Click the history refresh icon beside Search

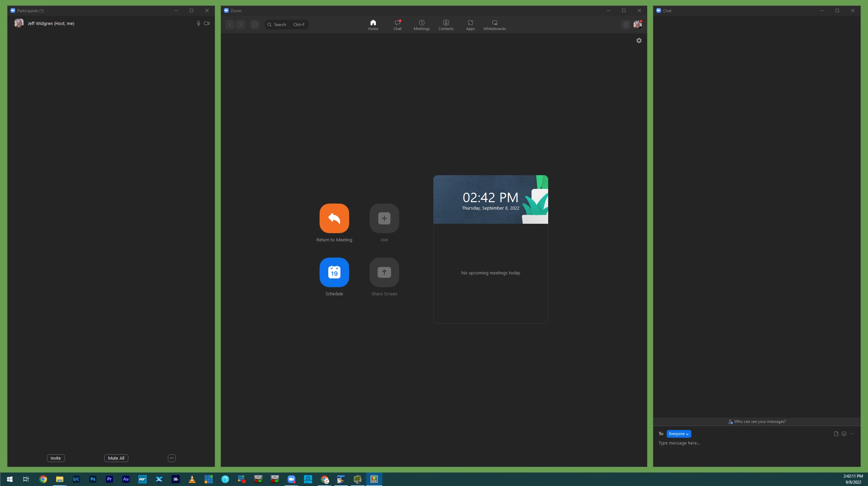[x=255, y=24]
